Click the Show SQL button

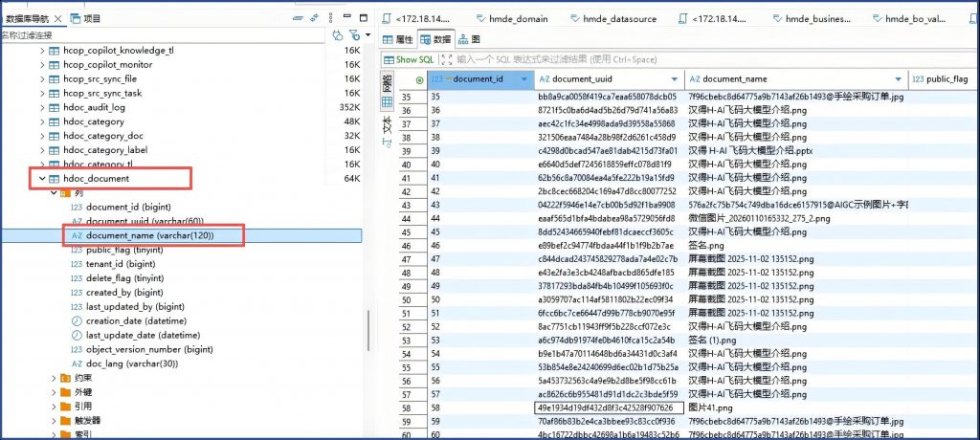point(414,59)
